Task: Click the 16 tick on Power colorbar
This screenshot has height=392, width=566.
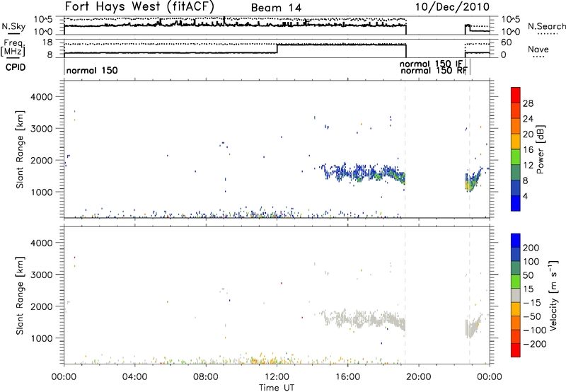Action: coord(528,150)
